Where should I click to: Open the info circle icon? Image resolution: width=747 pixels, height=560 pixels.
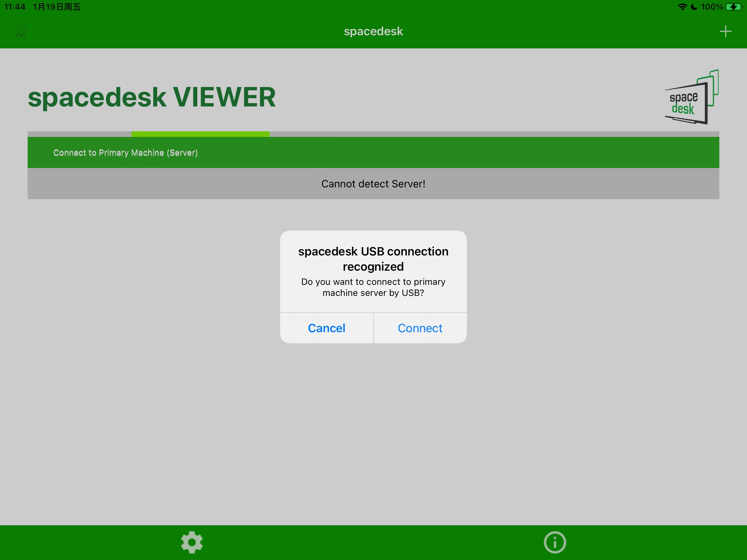555,542
